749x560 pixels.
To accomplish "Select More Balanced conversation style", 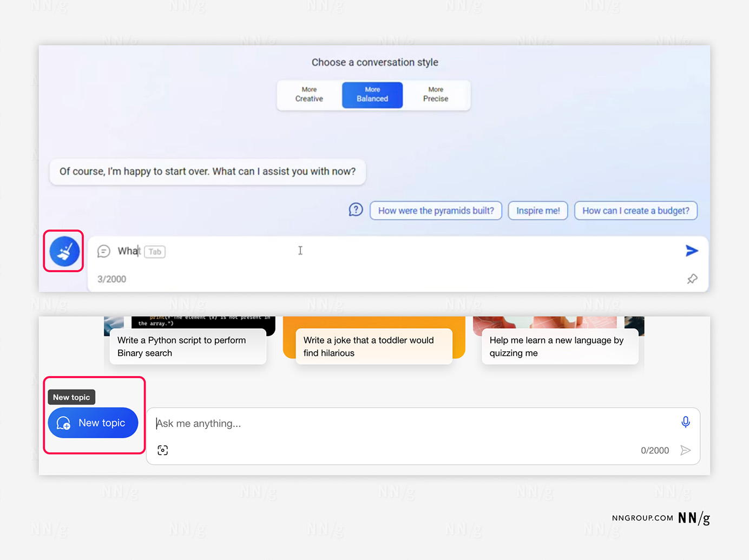I will (x=372, y=95).
